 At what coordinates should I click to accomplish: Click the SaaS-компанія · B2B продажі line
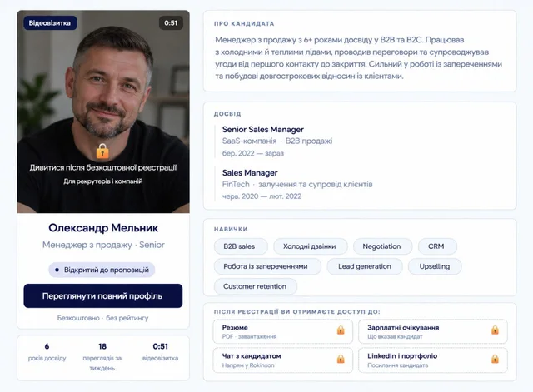click(277, 141)
